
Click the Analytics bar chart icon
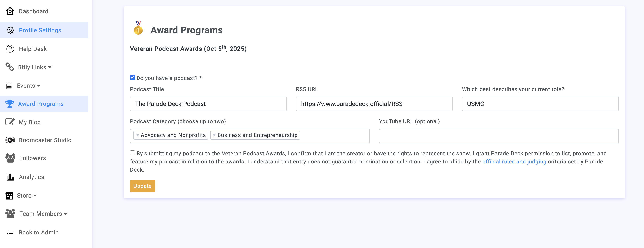pyautogui.click(x=10, y=177)
